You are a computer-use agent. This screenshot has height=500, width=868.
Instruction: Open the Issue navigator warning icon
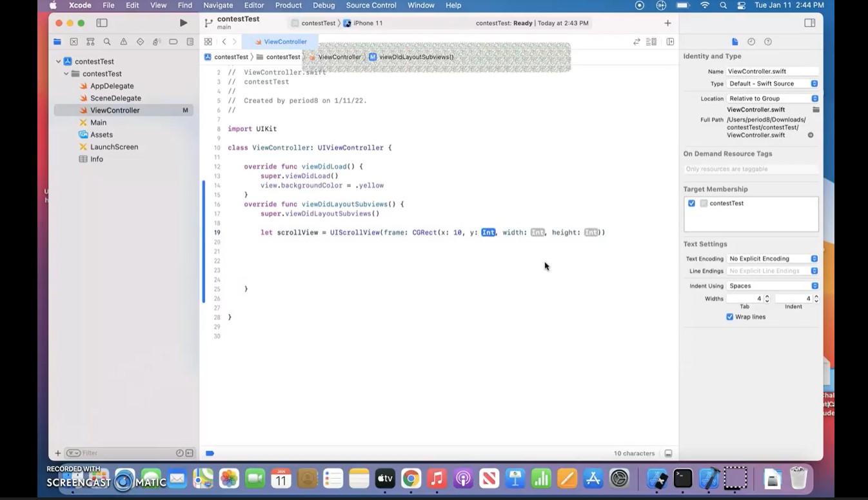[x=124, y=42]
